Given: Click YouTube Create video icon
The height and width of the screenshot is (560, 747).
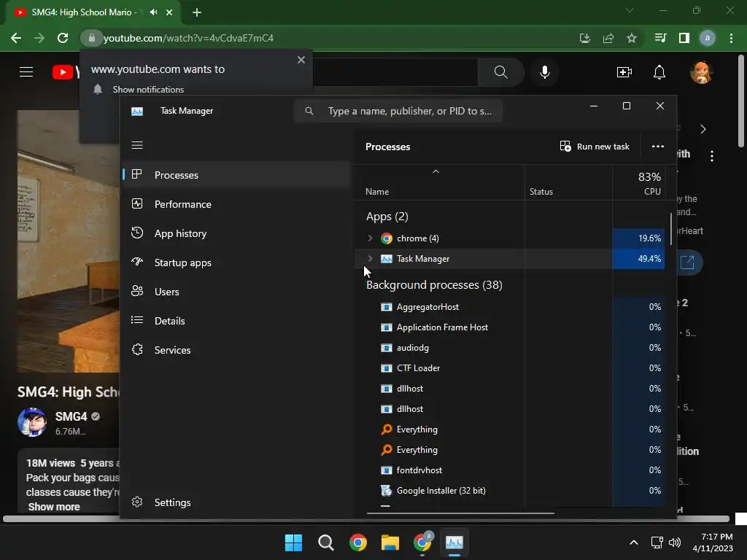Looking at the screenshot, I should [x=624, y=72].
